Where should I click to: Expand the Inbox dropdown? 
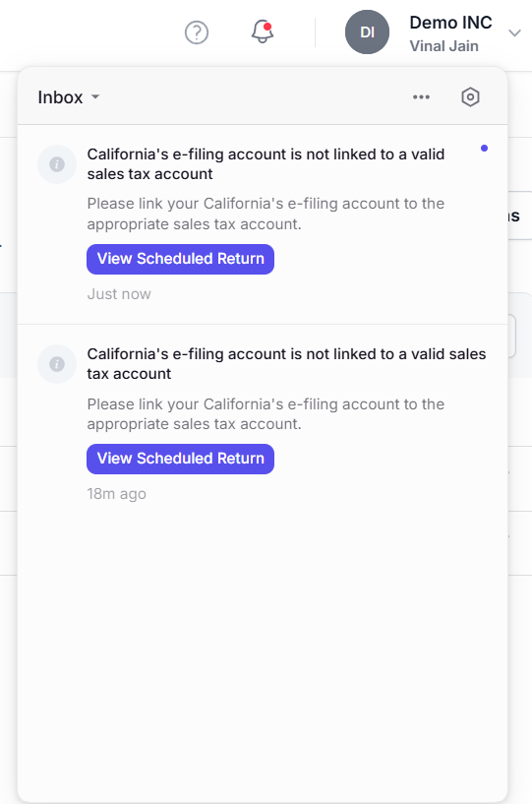coord(68,96)
